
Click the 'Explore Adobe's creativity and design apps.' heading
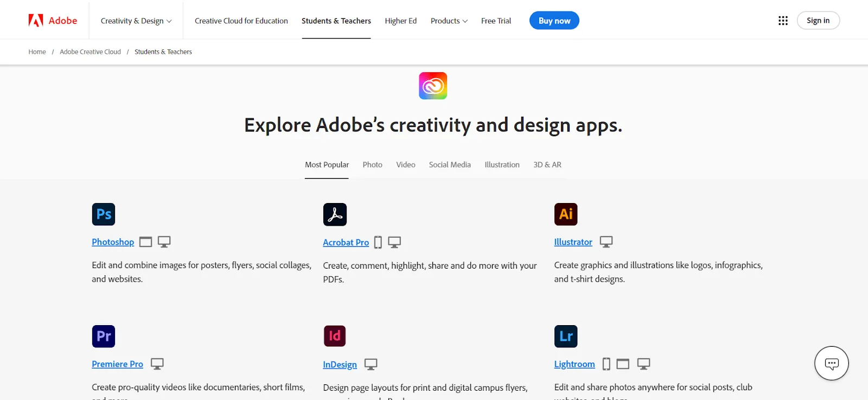pyautogui.click(x=433, y=125)
